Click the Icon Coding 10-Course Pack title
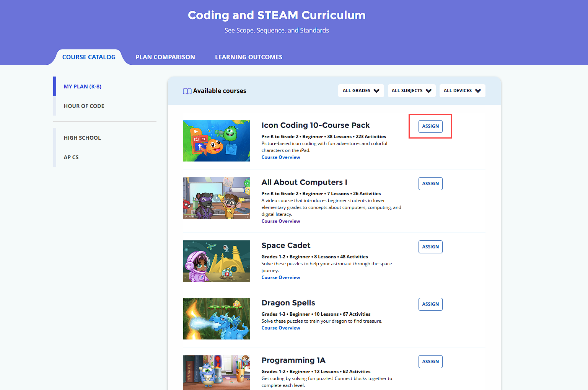 316,125
